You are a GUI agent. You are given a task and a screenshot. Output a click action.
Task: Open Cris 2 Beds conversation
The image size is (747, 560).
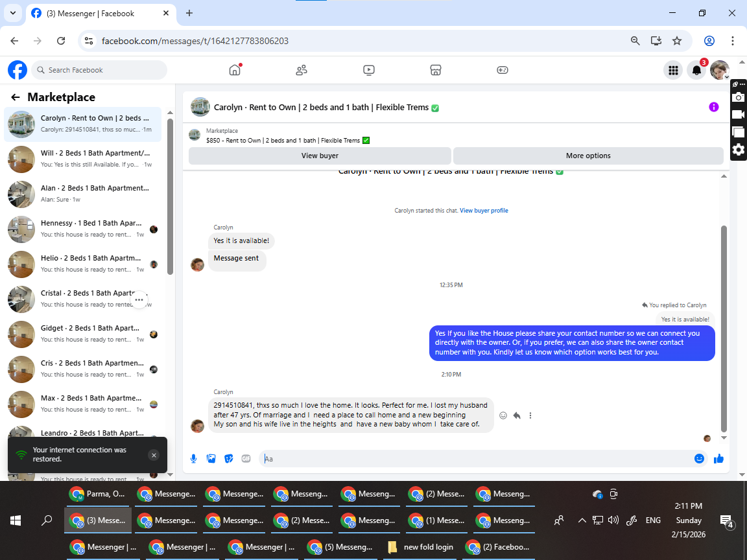(x=82, y=369)
